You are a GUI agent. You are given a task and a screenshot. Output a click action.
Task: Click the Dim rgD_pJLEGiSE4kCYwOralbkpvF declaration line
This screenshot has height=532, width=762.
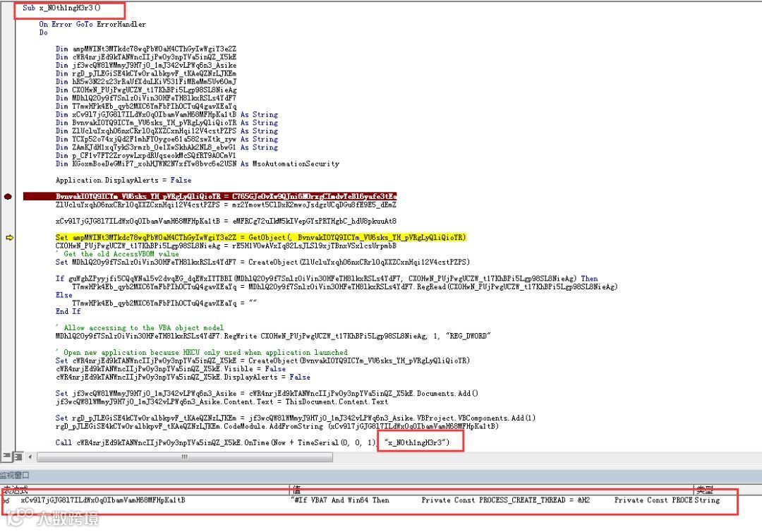click(146, 74)
